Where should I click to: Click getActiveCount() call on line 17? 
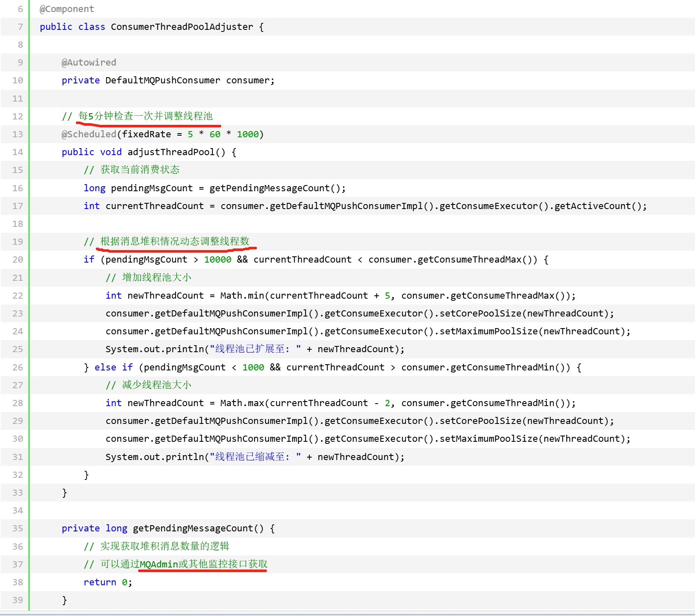click(x=598, y=206)
